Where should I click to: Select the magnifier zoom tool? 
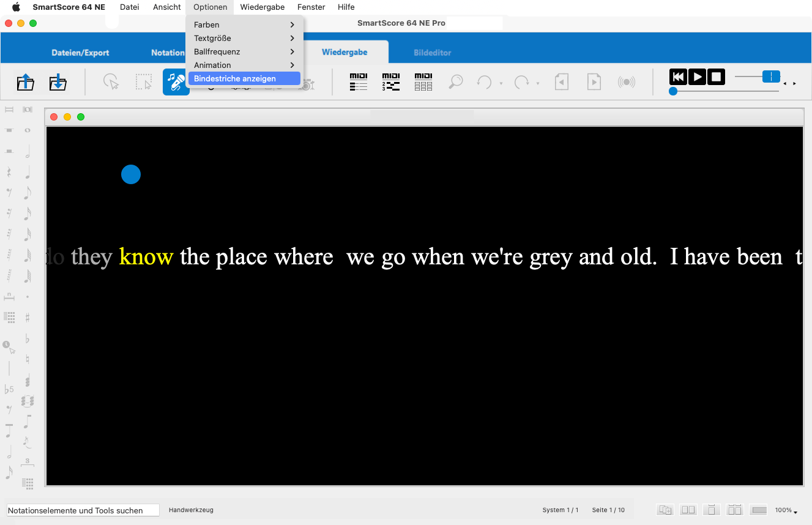tap(455, 82)
